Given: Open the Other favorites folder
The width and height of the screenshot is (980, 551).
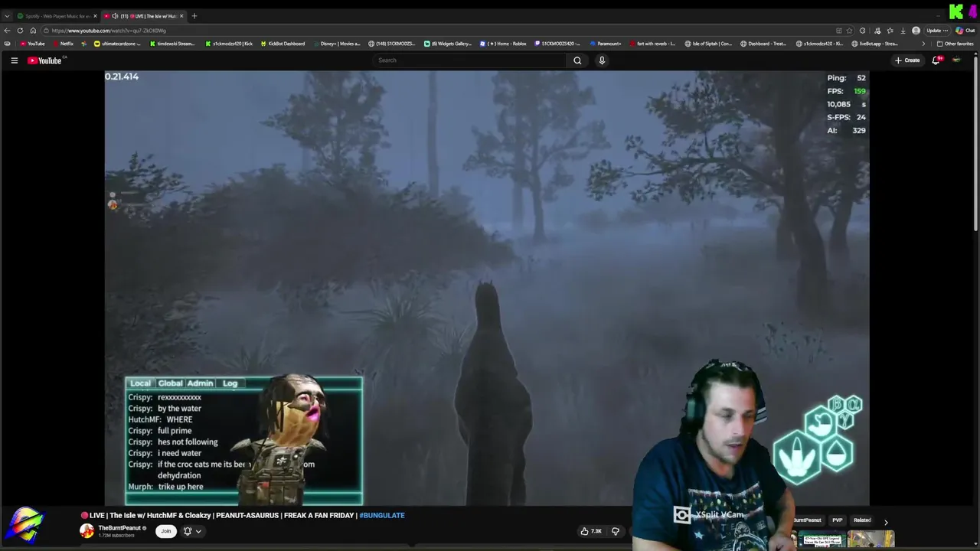Looking at the screenshot, I should (x=955, y=44).
